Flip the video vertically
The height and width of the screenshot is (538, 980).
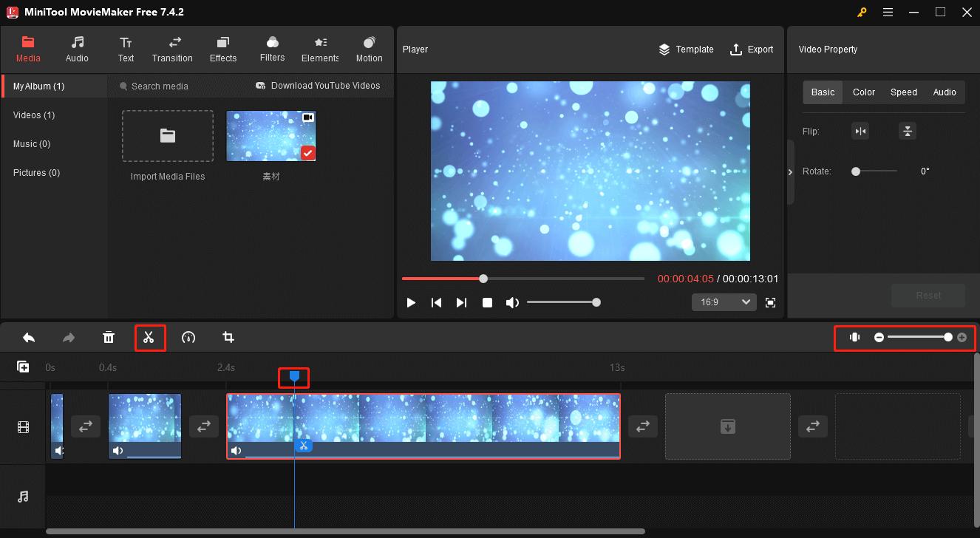(x=908, y=132)
